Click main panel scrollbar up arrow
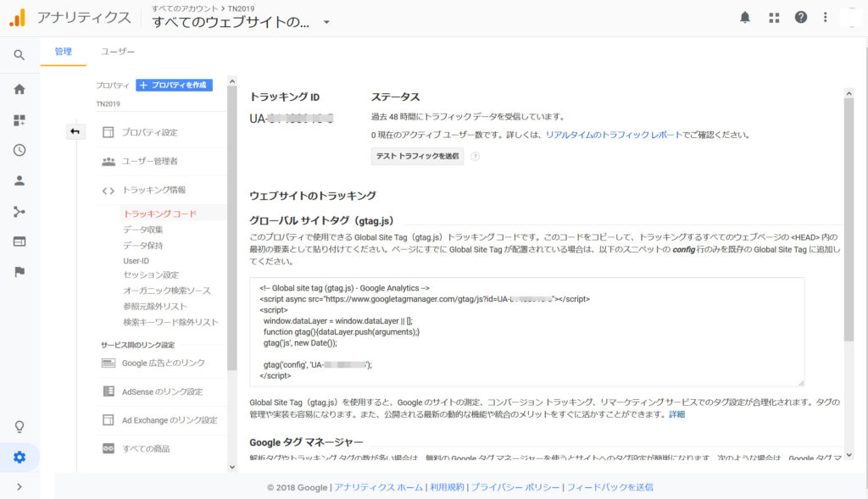 tap(849, 93)
